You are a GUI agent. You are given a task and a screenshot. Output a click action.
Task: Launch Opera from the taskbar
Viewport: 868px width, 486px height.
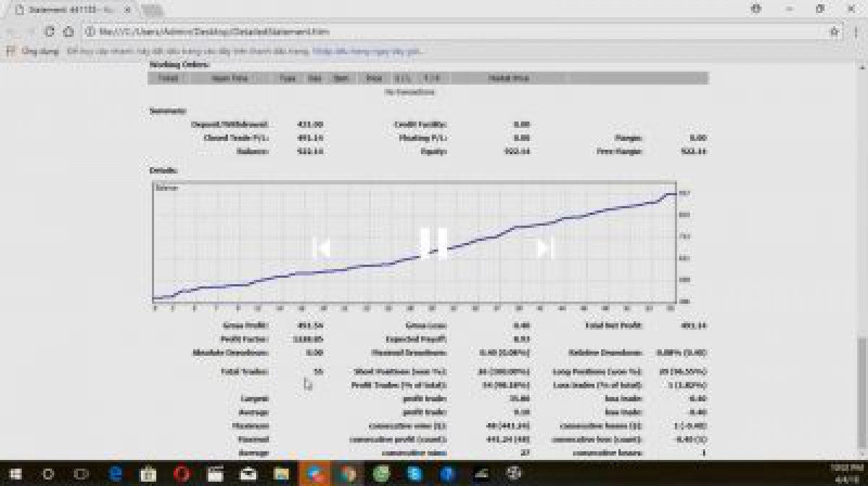pyautogui.click(x=182, y=474)
